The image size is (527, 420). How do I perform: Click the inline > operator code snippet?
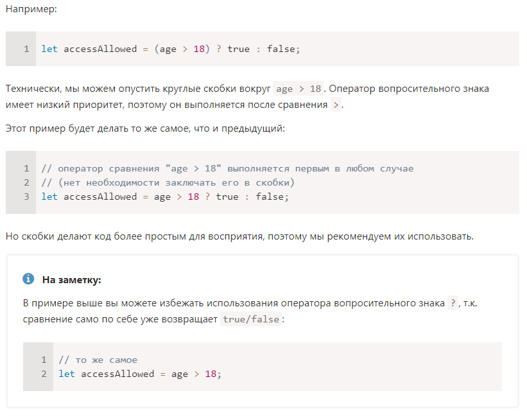(x=336, y=105)
